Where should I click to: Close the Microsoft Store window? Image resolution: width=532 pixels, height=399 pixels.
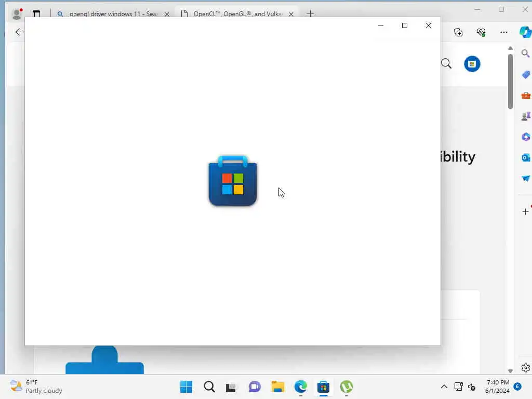pyautogui.click(x=429, y=25)
